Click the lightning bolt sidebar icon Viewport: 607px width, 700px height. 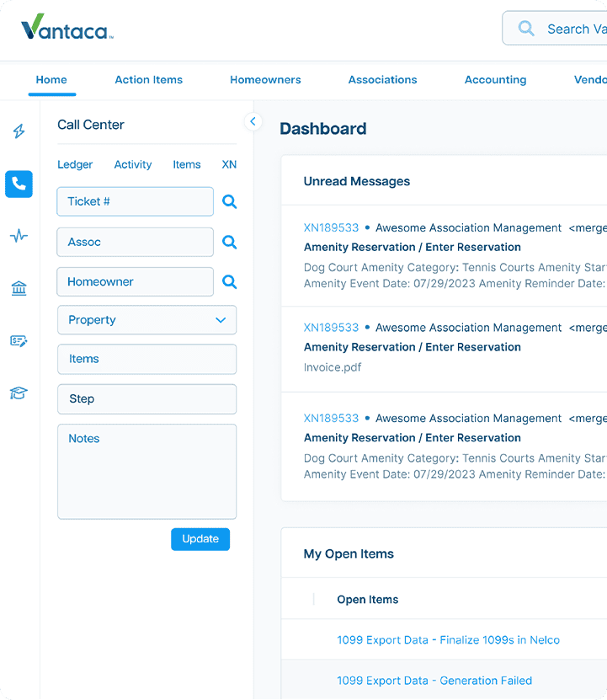(19, 131)
